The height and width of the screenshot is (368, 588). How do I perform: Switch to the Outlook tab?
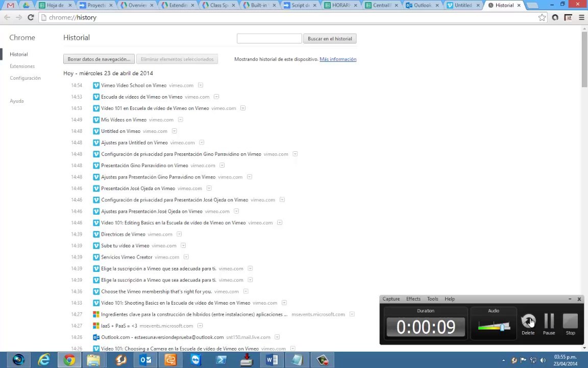coord(423,5)
